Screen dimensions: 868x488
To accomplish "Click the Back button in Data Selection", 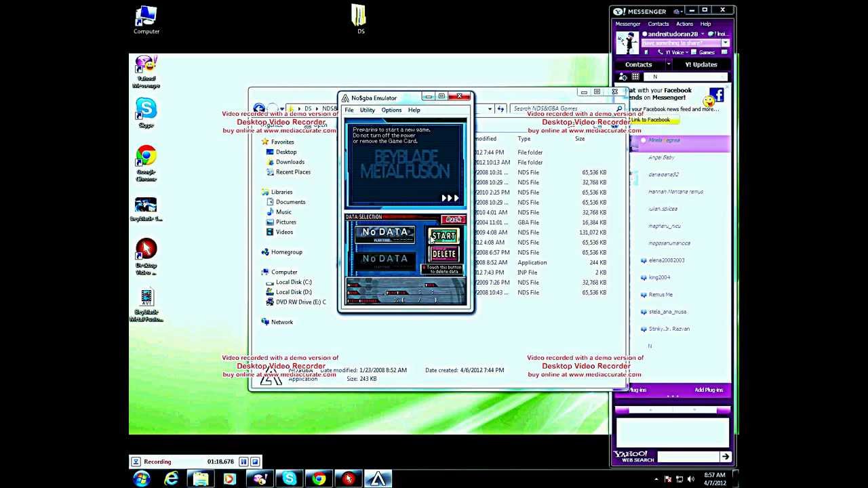I will point(453,220).
